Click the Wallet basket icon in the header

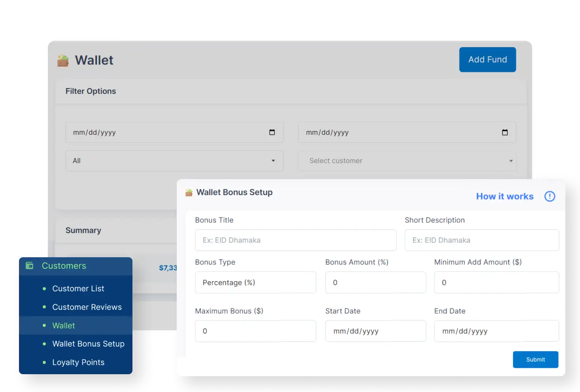point(63,60)
